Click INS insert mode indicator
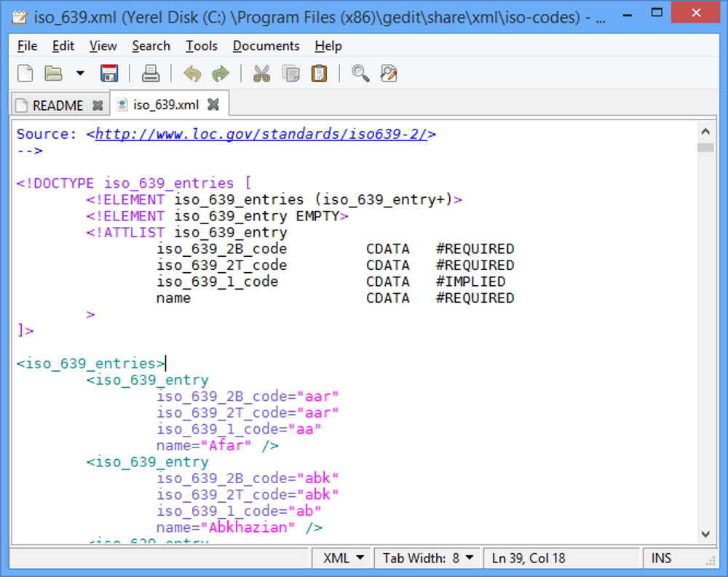Viewport: 728px width, 577px height. 661,558
